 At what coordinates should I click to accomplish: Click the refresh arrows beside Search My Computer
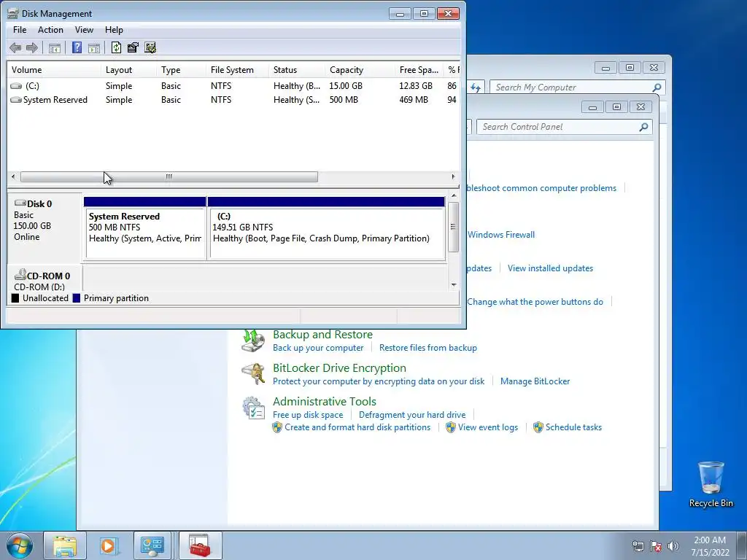coord(476,87)
